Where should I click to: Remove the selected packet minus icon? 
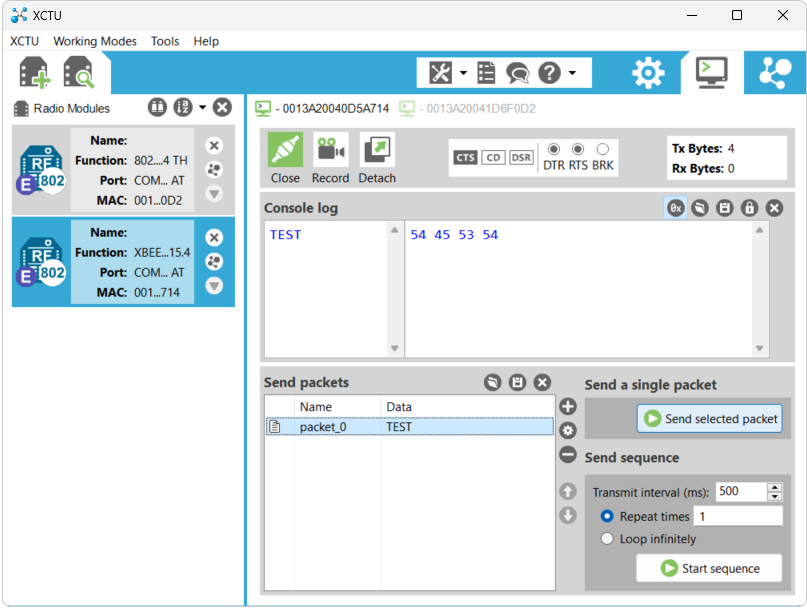click(x=568, y=455)
